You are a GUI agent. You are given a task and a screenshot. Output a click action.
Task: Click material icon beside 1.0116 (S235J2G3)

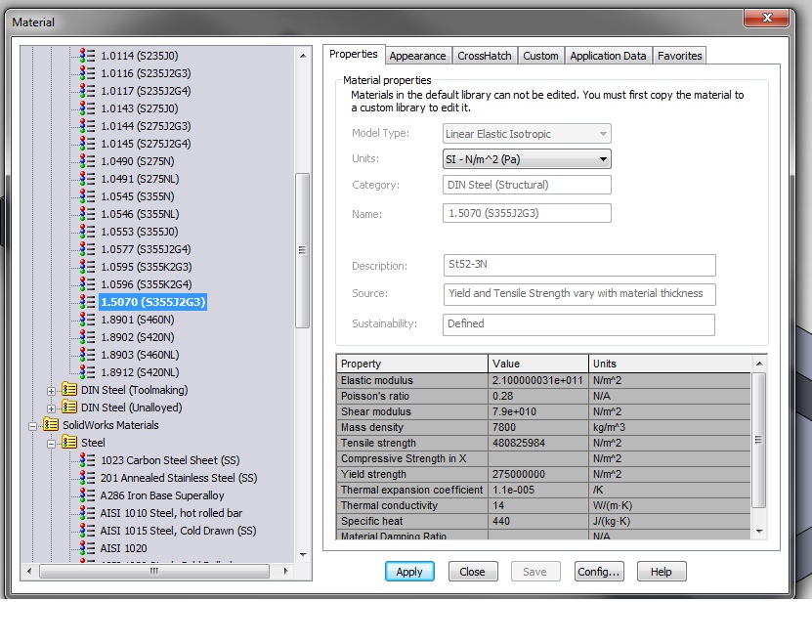click(x=88, y=73)
